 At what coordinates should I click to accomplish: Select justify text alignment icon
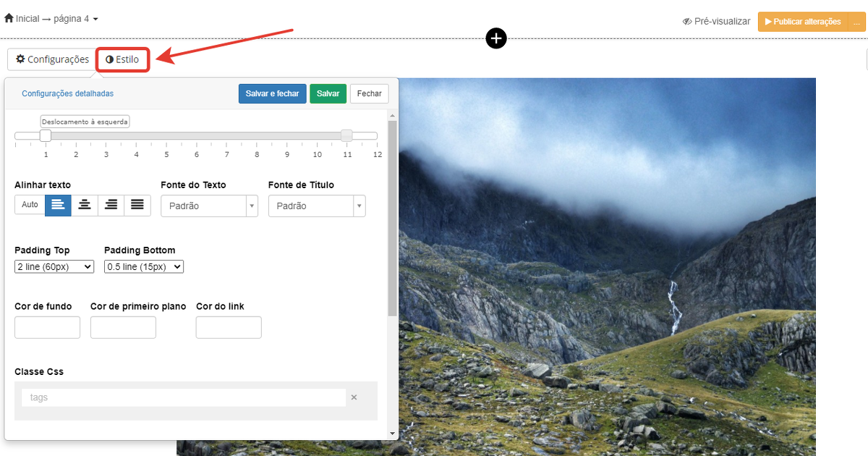pos(137,206)
